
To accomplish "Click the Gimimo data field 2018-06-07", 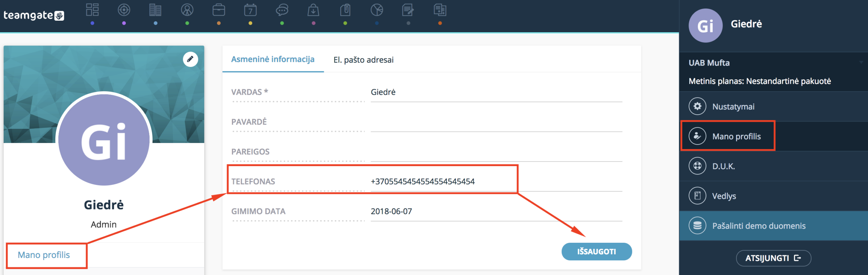I will (496, 212).
